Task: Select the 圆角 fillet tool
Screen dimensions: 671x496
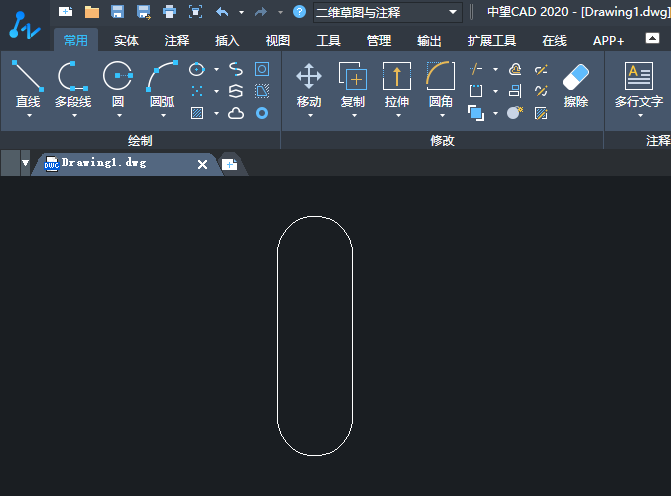Action: coord(441,85)
